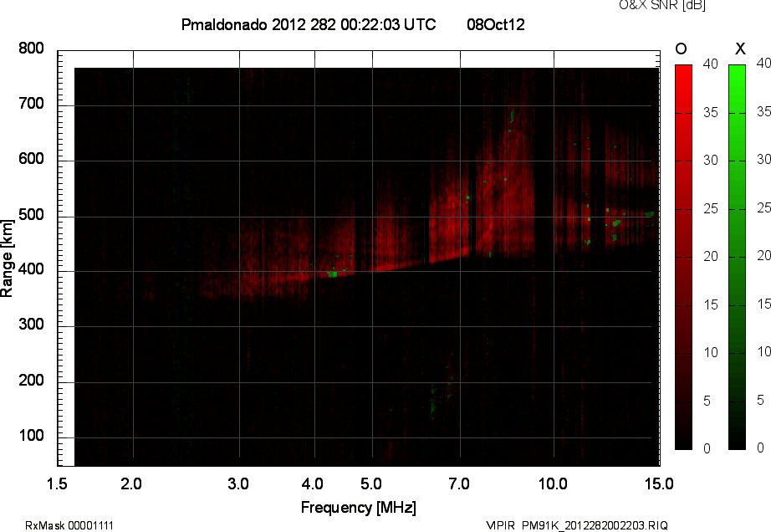The width and height of the screenshot is (771, 532).
Task: Click the 15.0 frequency tick label
Action: (x=659, y=483)
